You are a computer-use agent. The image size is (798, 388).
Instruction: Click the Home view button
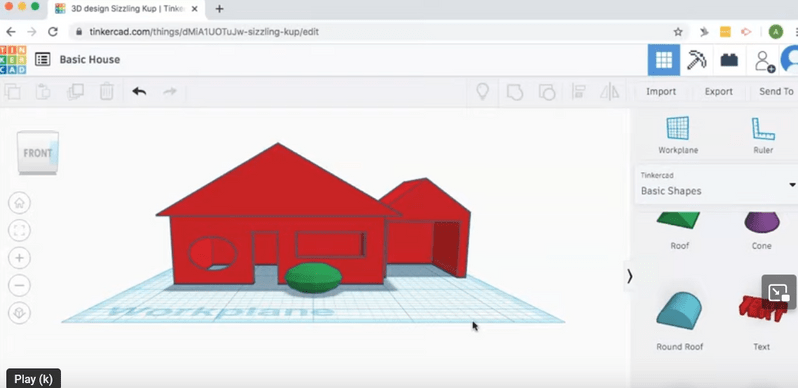click(19, 203)
